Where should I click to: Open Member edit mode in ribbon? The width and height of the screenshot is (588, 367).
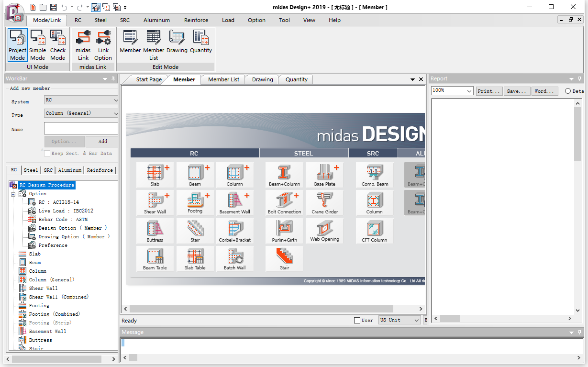click(x=130, y=42)
